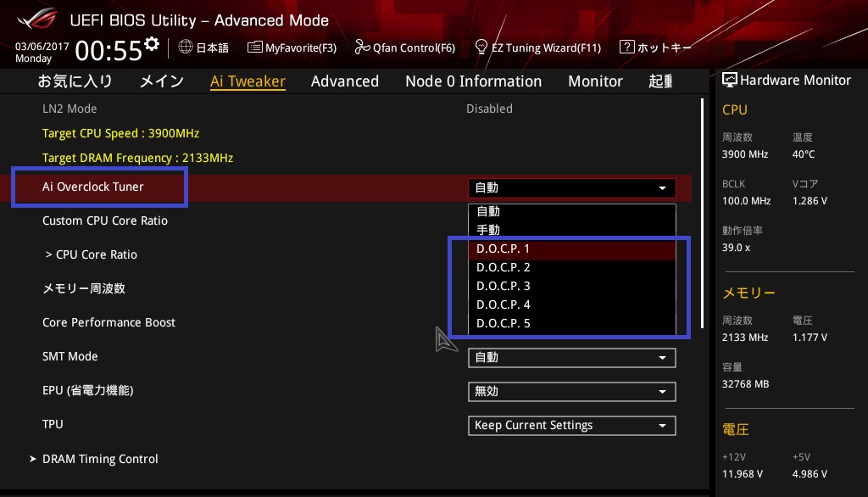868x497 pixels.
Task: Click the settings list vertical scrollbar
Action: pos(702,214)
